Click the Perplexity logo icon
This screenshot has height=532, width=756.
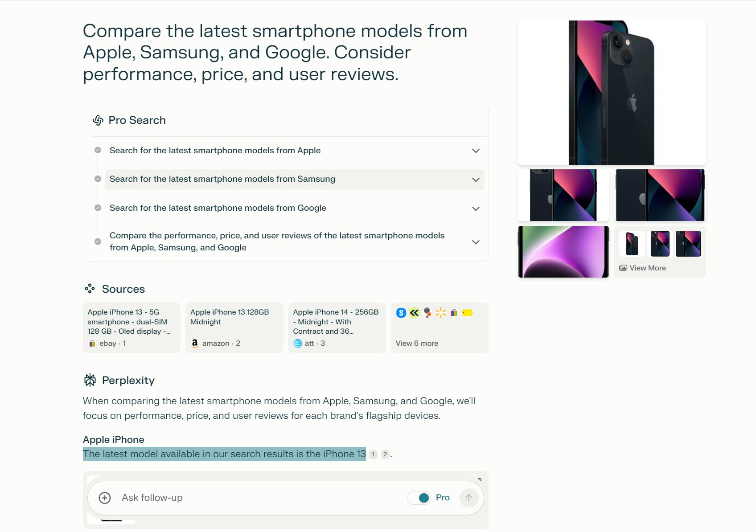click(x=90, y=380)
